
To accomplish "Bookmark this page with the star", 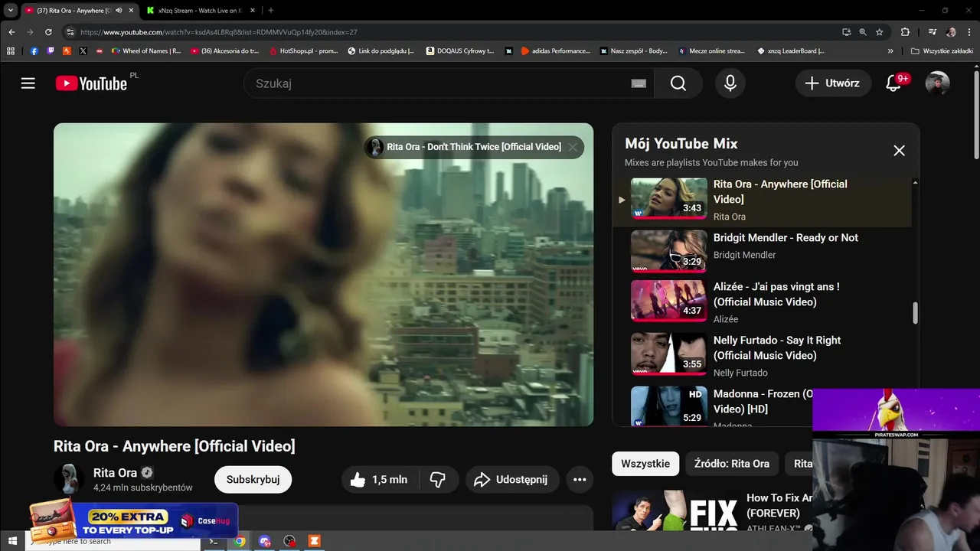I will pyautogui.click(x=880, y=32).
